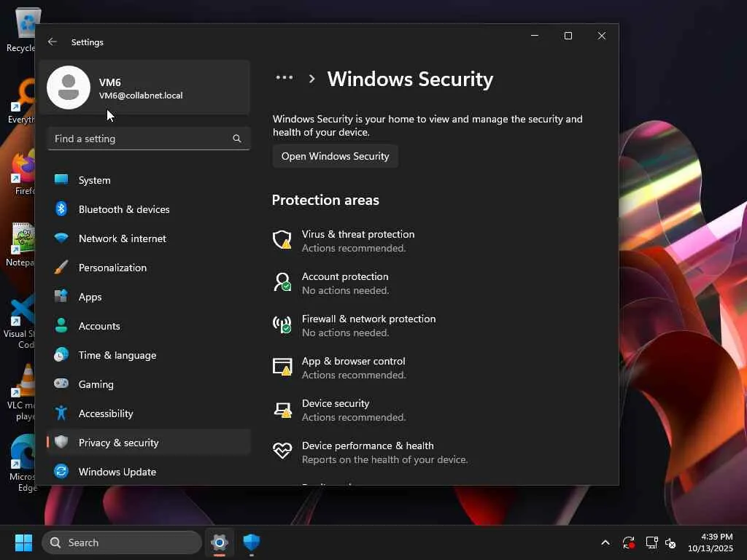Maximize the Settings window
Viewport: 747px width, 560px height.
(x=568, y=36)
